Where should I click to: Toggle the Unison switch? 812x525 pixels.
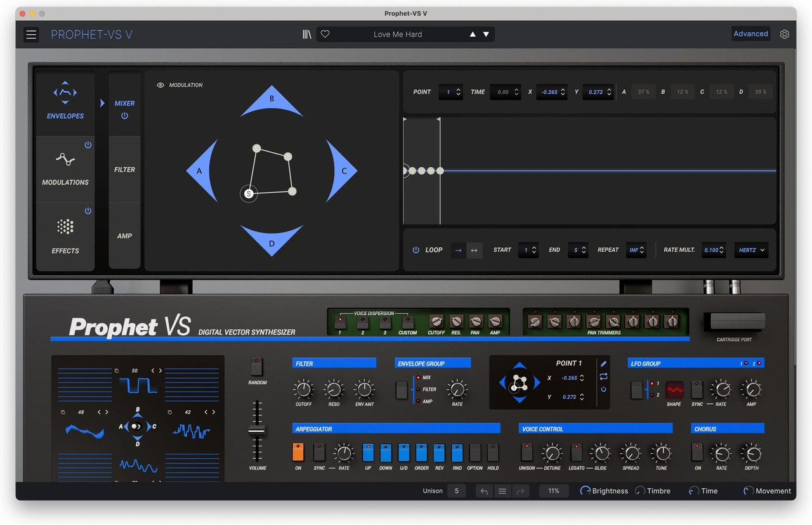(x=527, y=452)
